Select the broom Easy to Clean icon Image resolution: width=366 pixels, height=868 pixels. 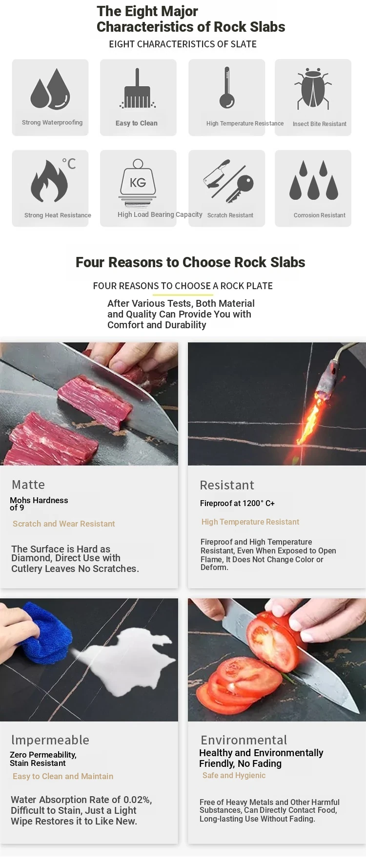pos(138,88)
